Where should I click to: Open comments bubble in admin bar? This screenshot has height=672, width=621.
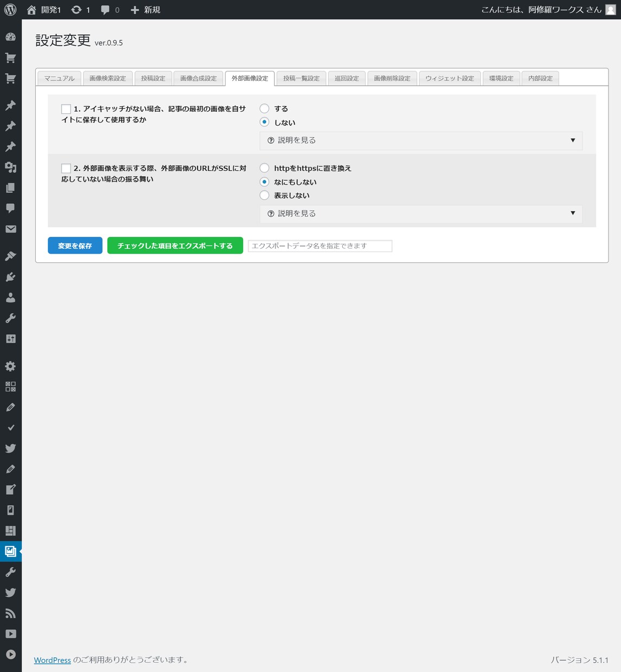pos(110,10)
